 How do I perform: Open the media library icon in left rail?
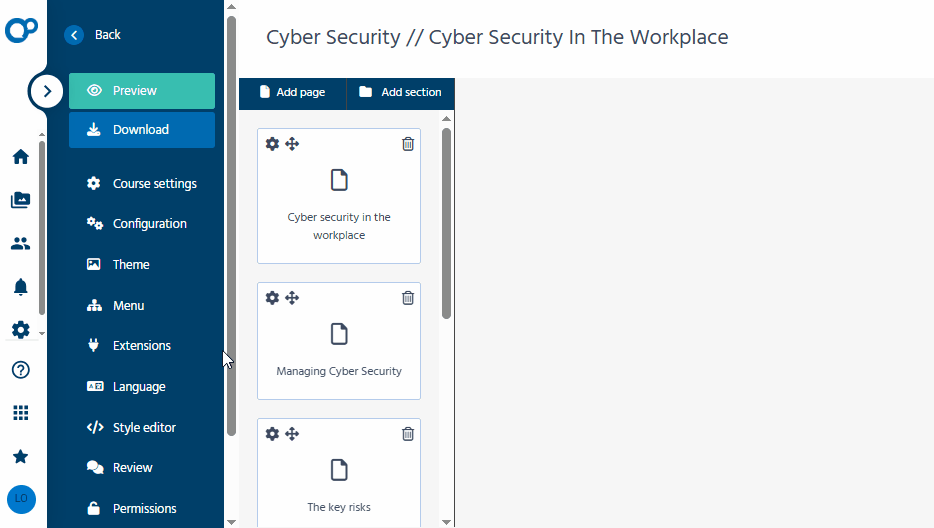click(20, 200)
